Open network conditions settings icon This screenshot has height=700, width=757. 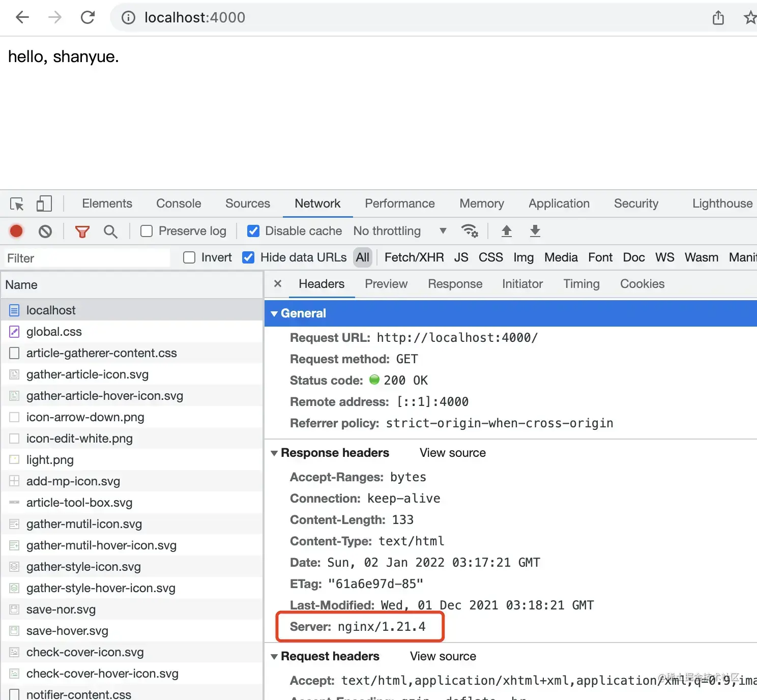pos(470,231)
